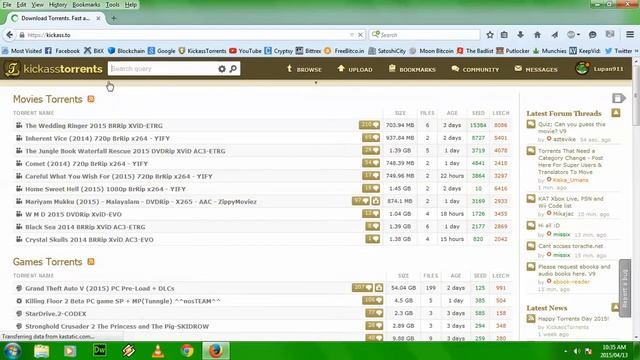Viewport: 640px width, 360px height.
Task: Open COMMUNITY in site navigation
Action: (476, 69)
